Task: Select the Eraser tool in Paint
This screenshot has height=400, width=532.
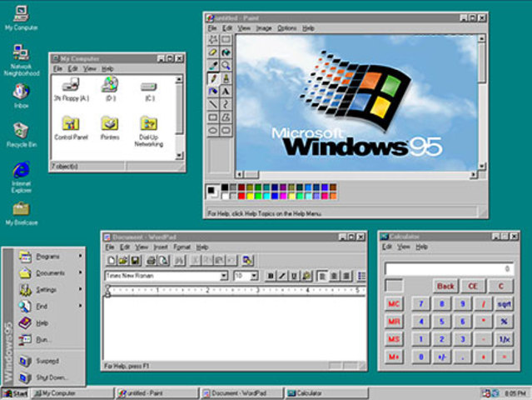Action: (213, 52)
